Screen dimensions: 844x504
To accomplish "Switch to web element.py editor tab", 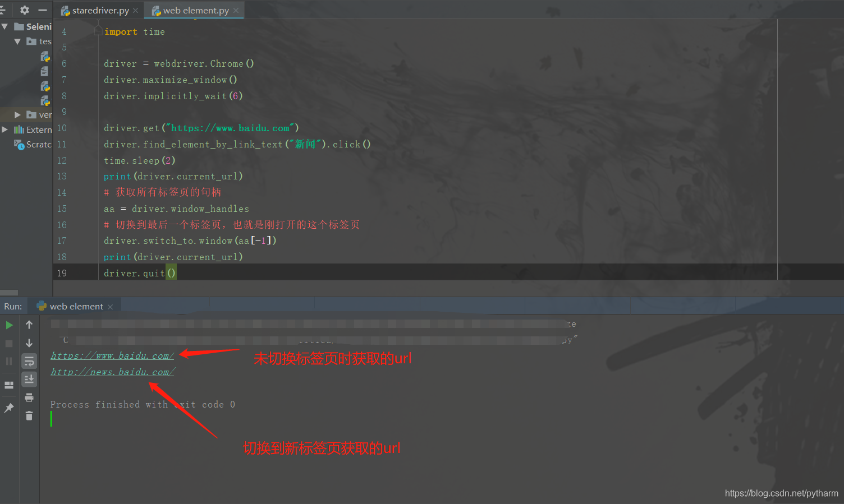I will (195, 11).
